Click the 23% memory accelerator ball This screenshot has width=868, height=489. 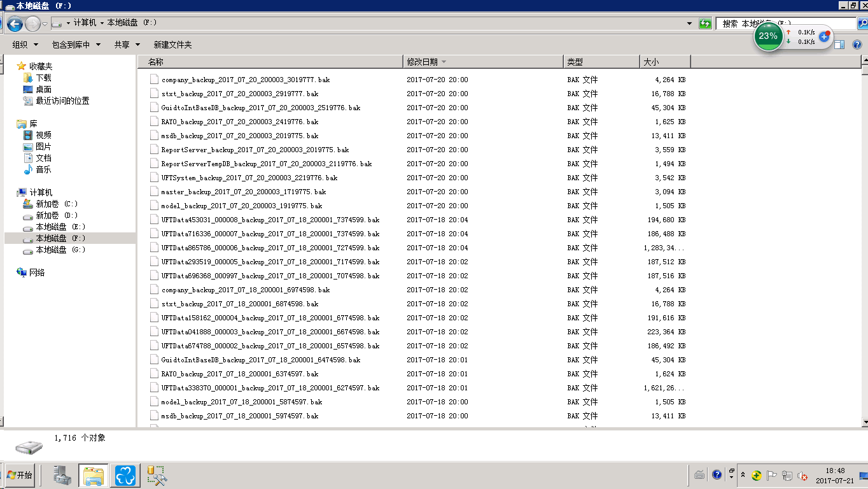coord(768,36)
